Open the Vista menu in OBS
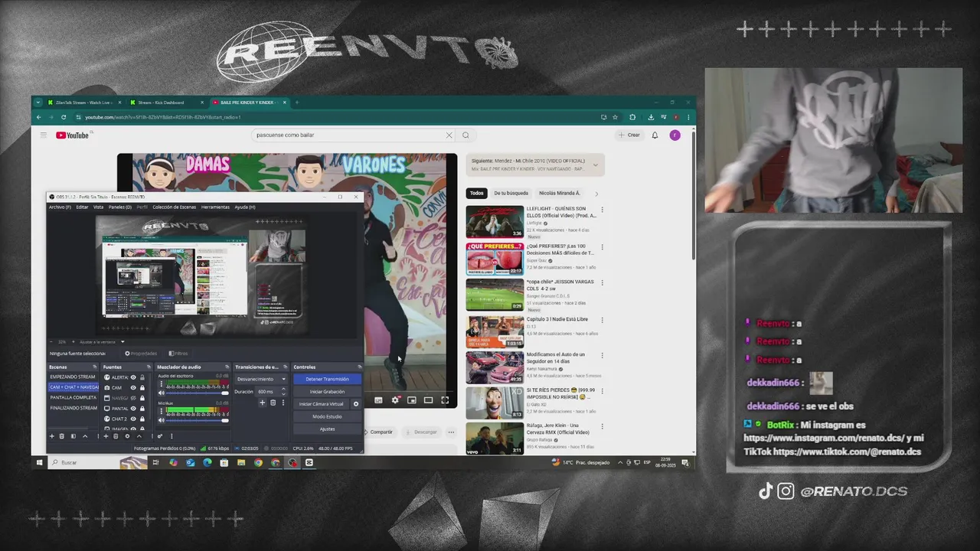980x551 pixels. 98,207
